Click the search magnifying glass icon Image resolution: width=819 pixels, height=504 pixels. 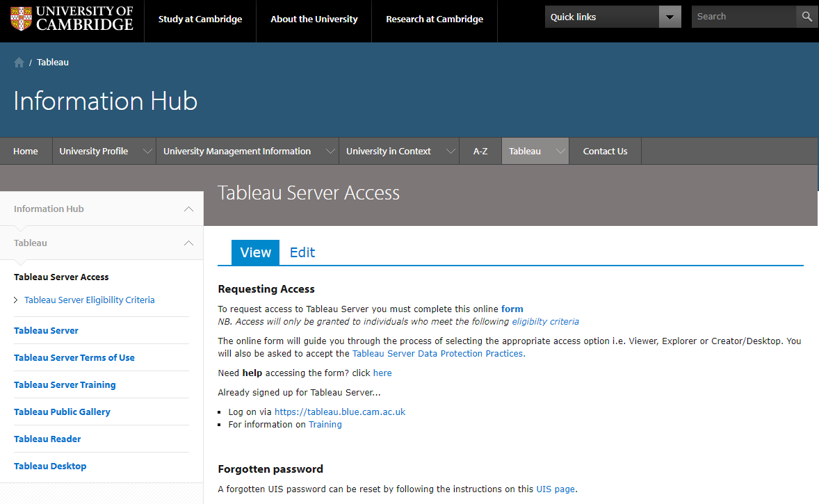806,17
